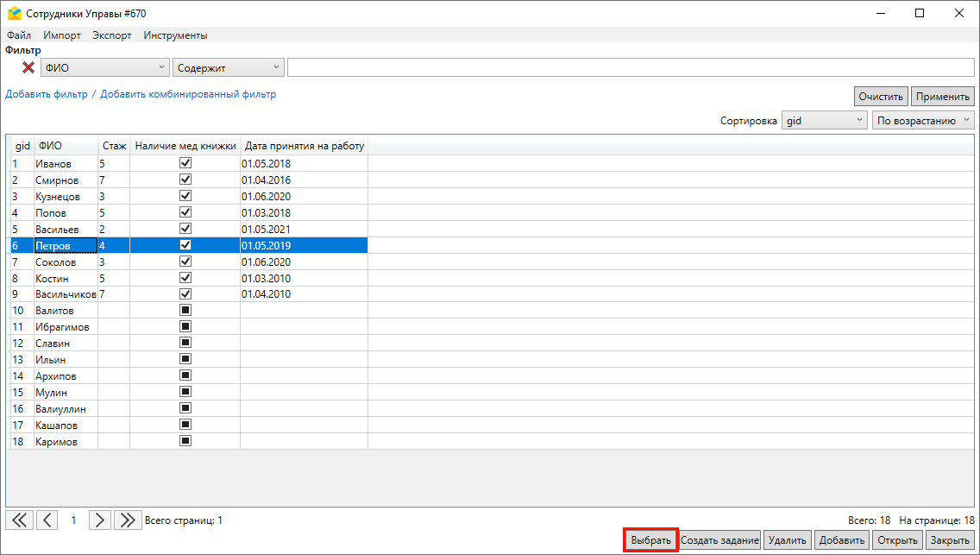Toggle med book checkbox for Иванов

click(185, 163)
